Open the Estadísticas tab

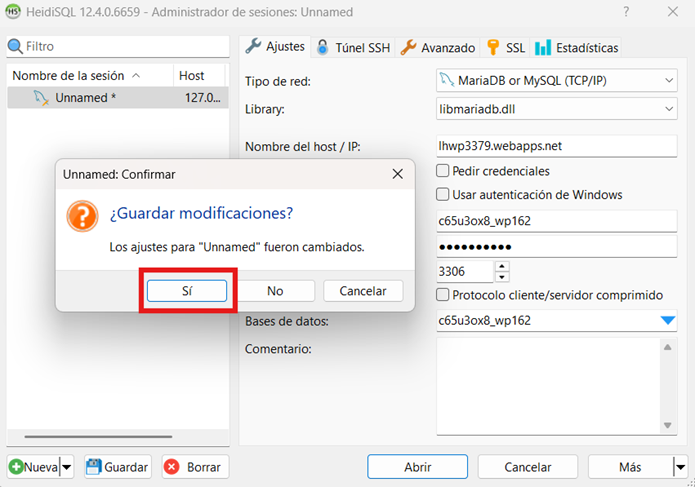tap(576, 47)
